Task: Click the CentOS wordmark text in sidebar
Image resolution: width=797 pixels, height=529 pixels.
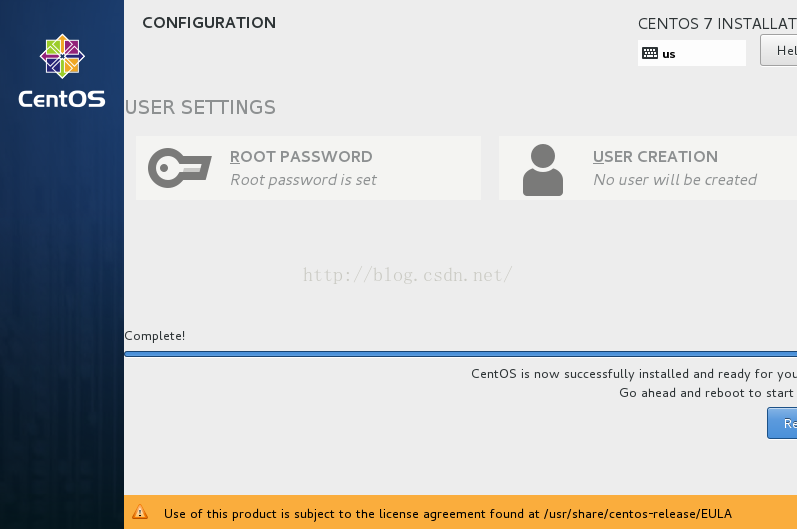Action: tap(62, 99)
